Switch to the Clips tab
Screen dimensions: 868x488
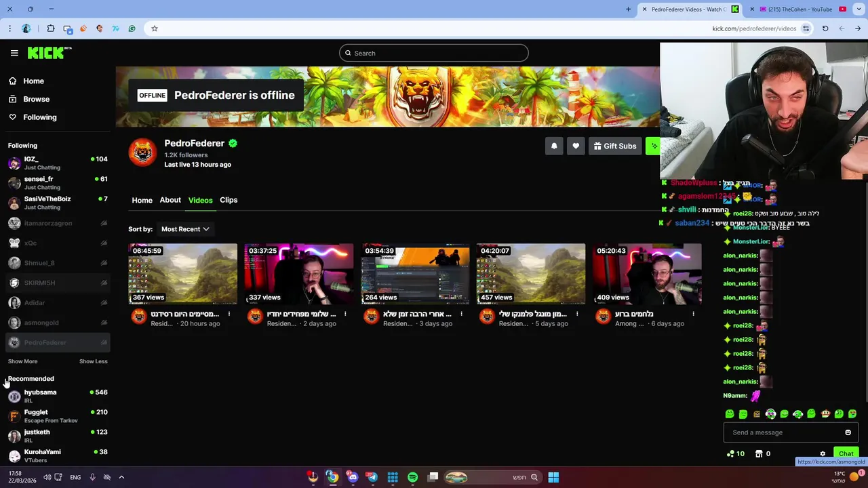229,200
